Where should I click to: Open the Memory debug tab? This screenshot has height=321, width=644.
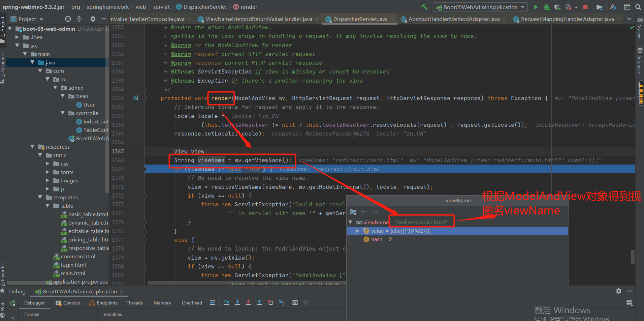click(x=162, y=303)
